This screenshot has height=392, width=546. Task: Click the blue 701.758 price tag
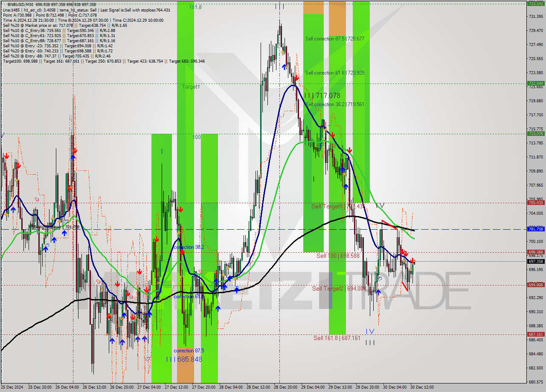pyautogui.click(x=536, y=229)
